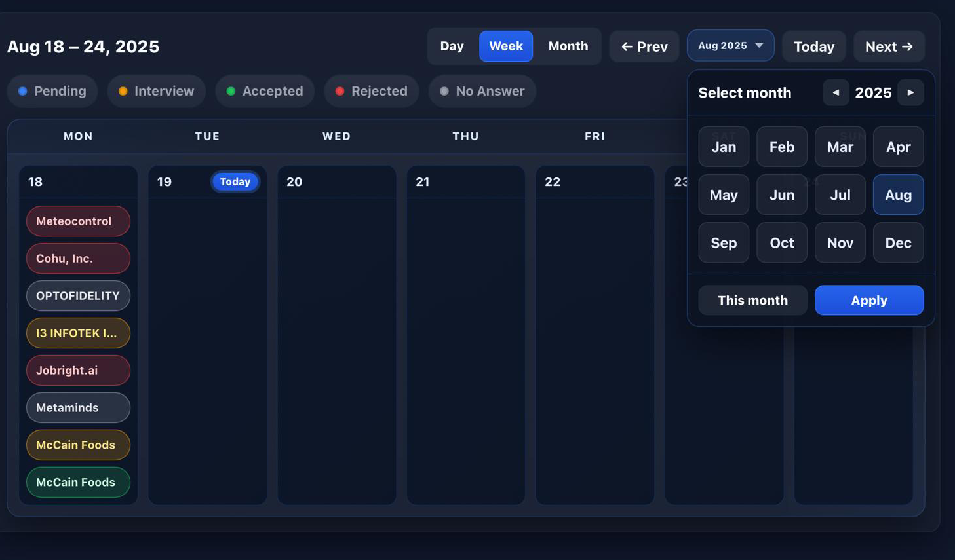Select Mar in month picker
This screenshot has width=955, height=560.
tap(840, 147)
